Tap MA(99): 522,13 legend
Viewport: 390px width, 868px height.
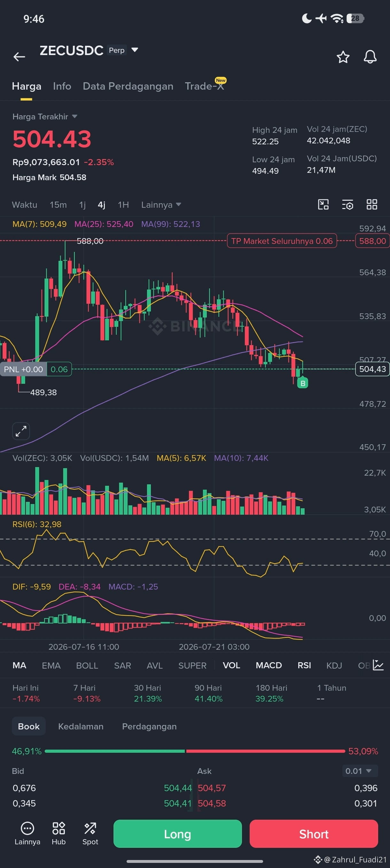[171, 224]
